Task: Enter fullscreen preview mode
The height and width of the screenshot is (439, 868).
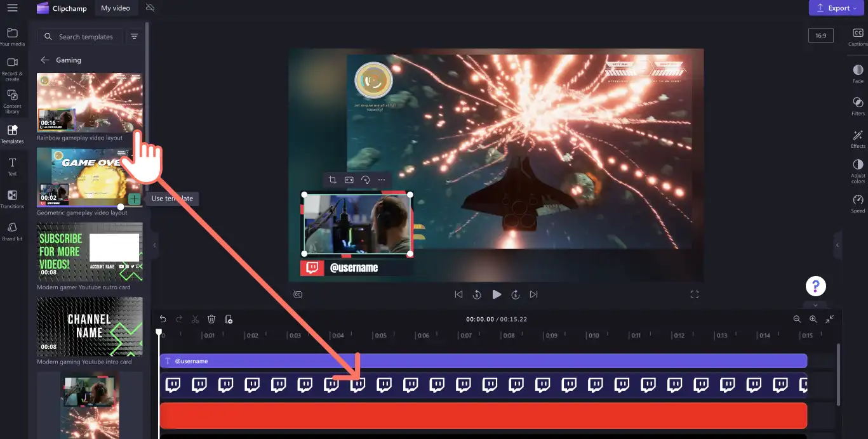Action: (x=695, y=294)
